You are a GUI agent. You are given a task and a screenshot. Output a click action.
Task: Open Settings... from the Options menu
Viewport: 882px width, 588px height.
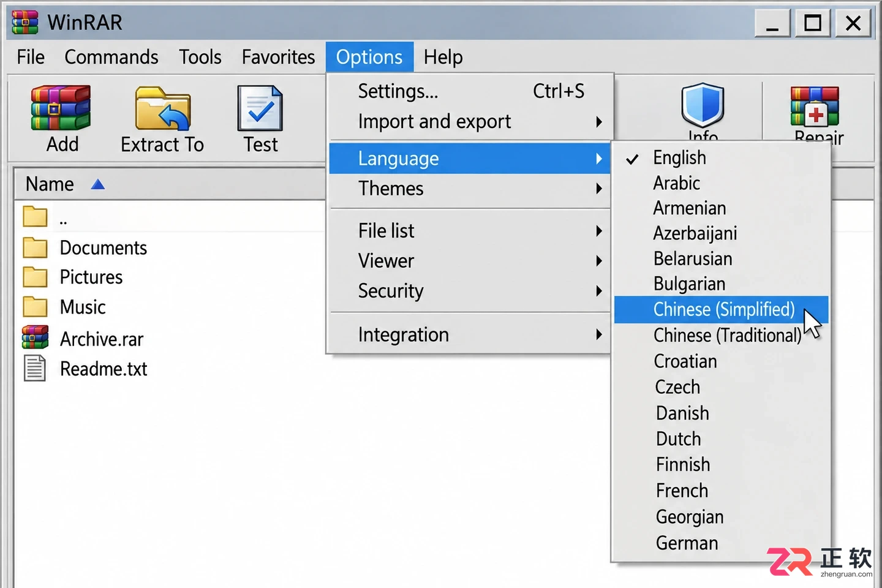point(470,91)
